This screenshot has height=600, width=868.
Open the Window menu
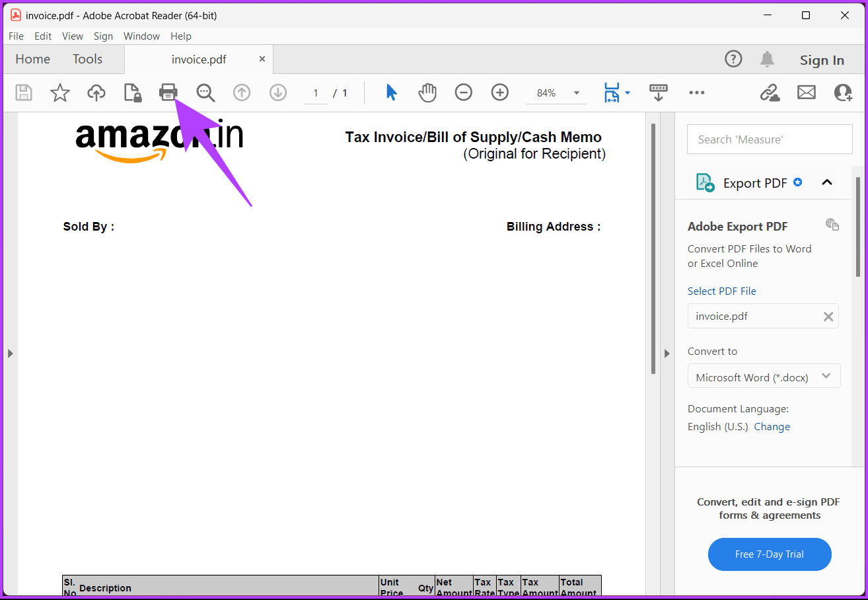tap(141, 36)
